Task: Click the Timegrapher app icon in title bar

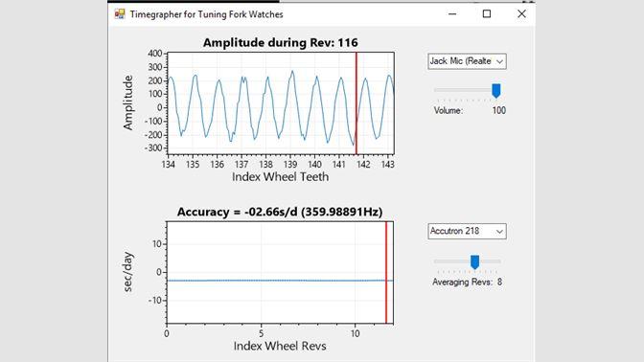Action: point(120,14)
